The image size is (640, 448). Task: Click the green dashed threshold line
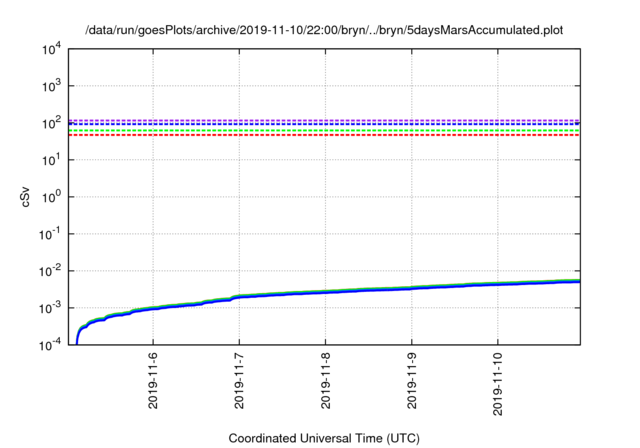(324, 131)
